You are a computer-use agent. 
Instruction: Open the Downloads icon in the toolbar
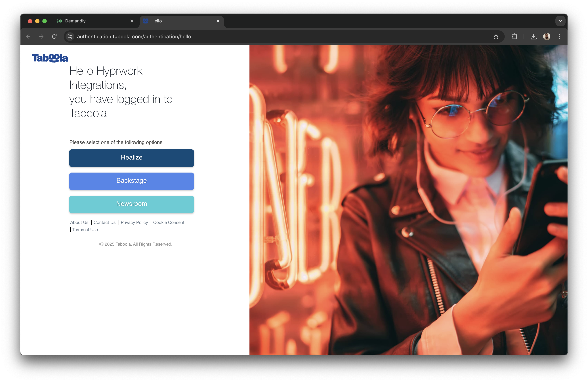point(533,37)
